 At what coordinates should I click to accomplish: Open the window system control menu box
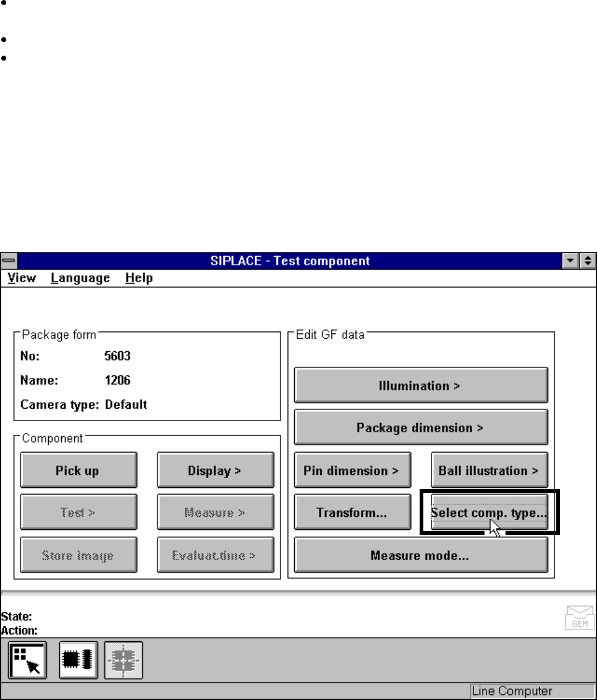pos(9,261)
